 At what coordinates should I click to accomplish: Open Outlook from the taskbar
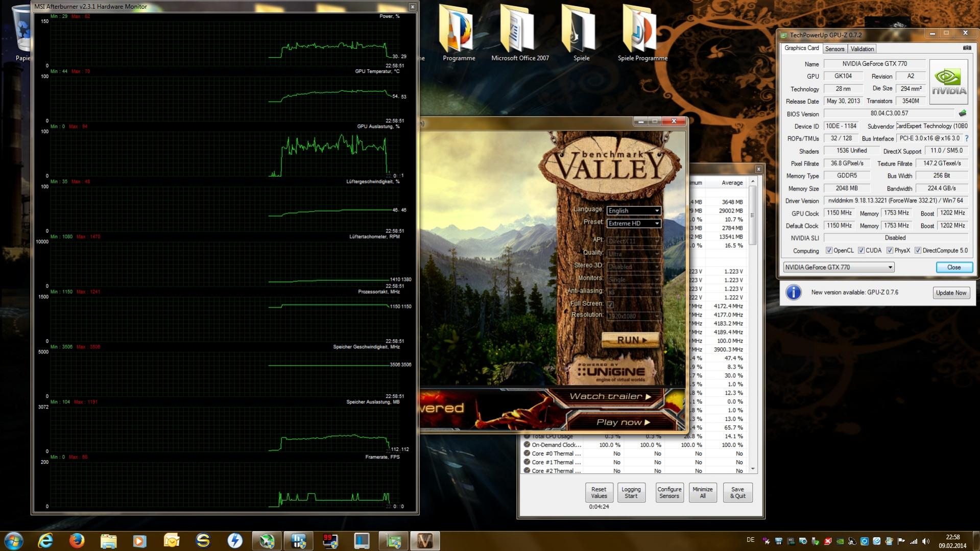(x=172, y=540)
